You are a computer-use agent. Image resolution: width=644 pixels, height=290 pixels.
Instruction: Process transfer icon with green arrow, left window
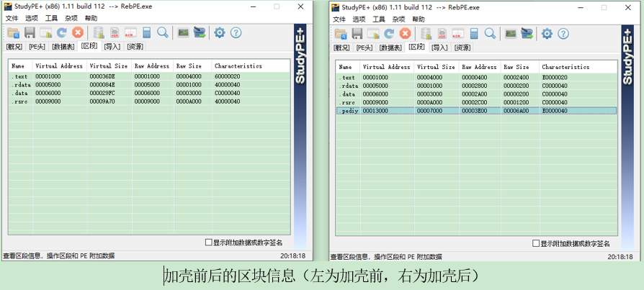click(200, 33)
